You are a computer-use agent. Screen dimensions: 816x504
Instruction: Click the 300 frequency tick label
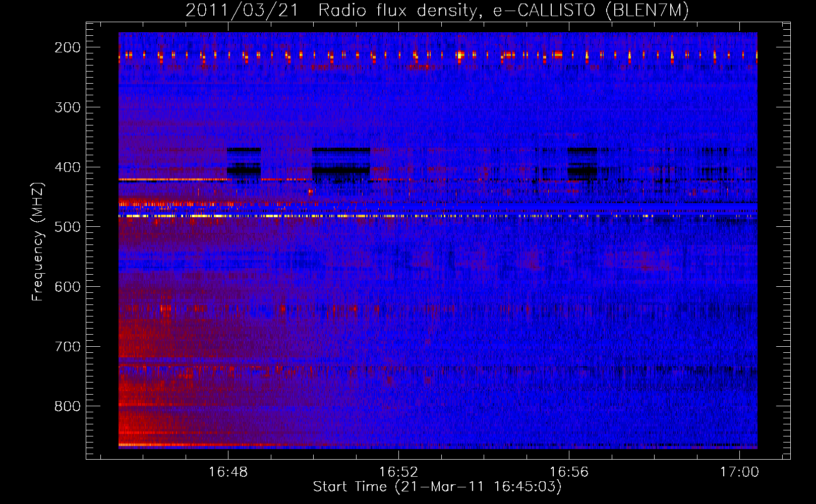(68, 107)
